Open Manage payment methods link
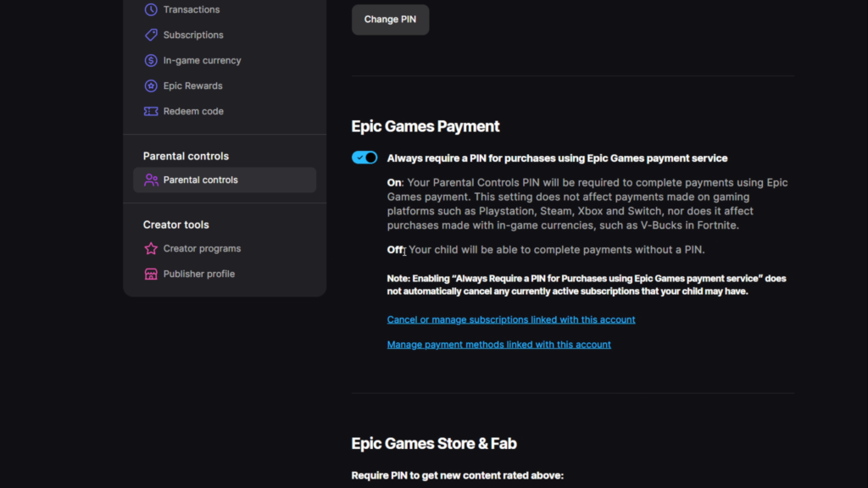This screenshot has width=868, height=488. point(498,345)
